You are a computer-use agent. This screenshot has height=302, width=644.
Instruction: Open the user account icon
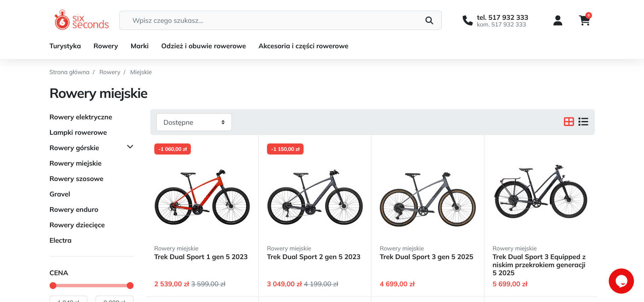click(557, 20)
